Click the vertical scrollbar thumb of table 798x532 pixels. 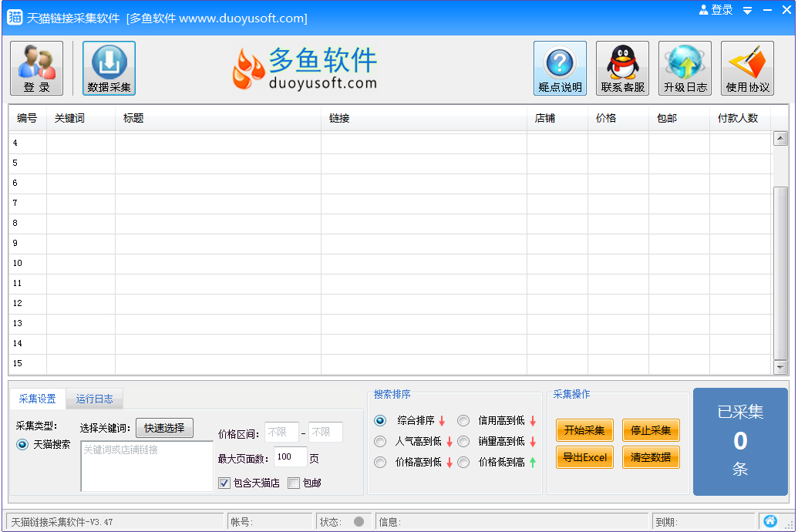coord(780,273)
